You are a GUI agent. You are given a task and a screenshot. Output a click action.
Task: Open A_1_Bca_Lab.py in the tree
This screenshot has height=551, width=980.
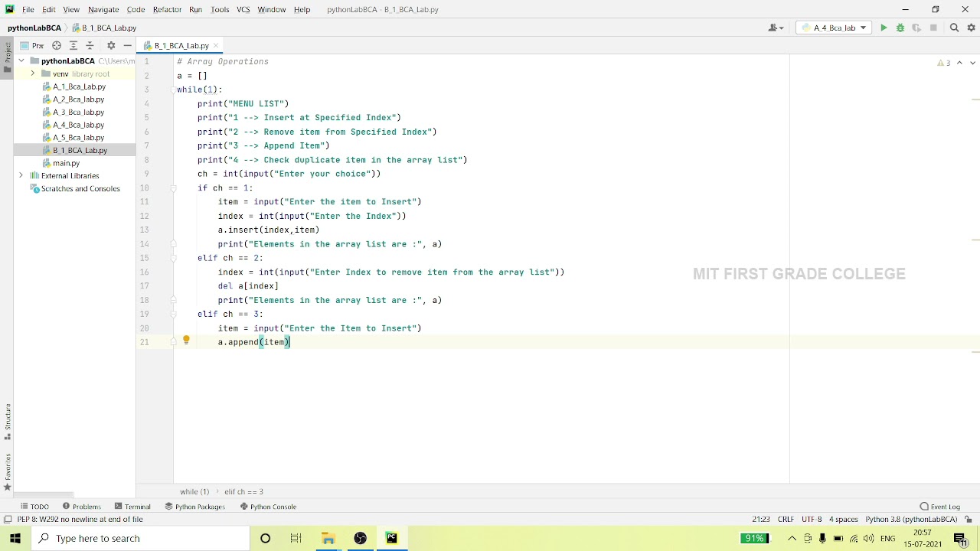point(73,86)
